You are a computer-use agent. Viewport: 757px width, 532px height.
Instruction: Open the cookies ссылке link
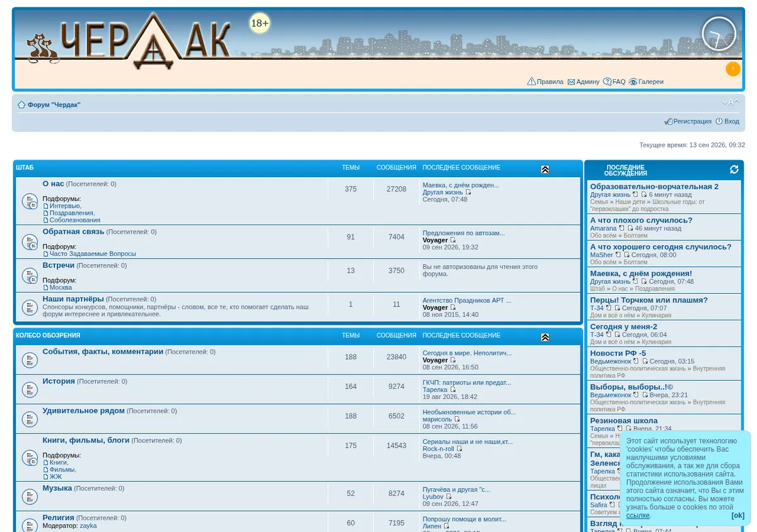tap(638, 516)
